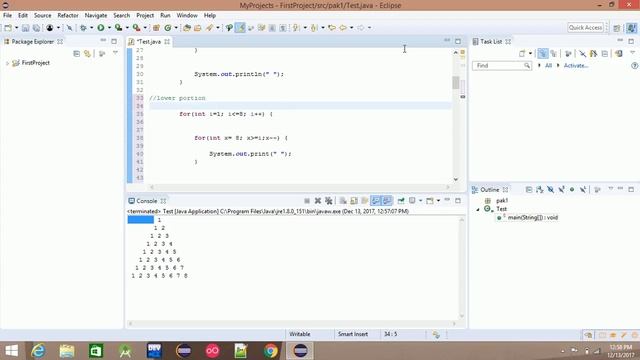This screenshot has width=640, height=360.
Task: Open the Run menu
Action: [x=165, y=16]
